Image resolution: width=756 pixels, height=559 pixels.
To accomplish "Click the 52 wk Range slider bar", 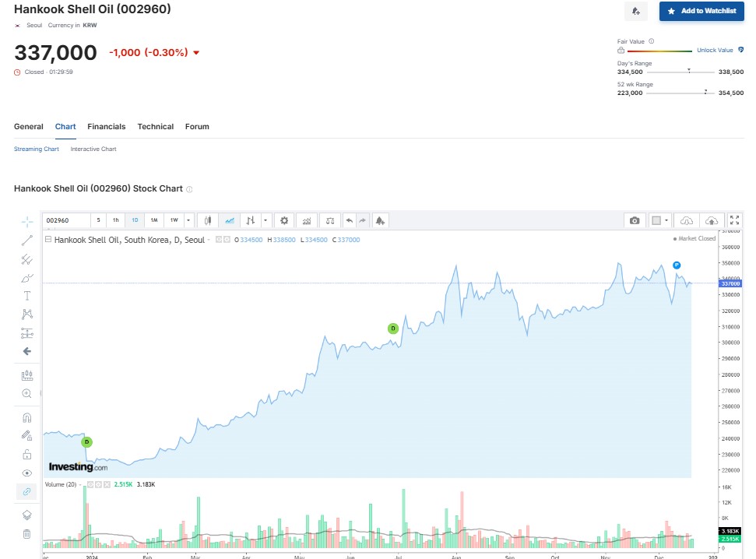I will point(680,93).
